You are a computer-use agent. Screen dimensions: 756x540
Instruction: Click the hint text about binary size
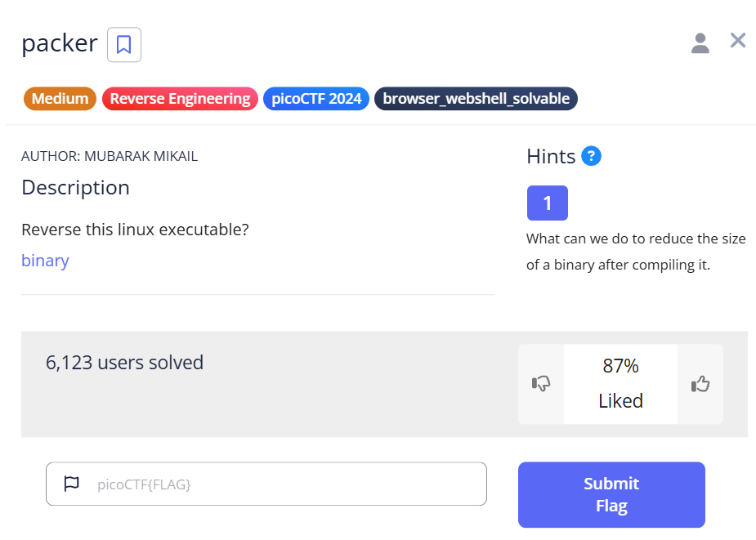click(x=636, y=252)
